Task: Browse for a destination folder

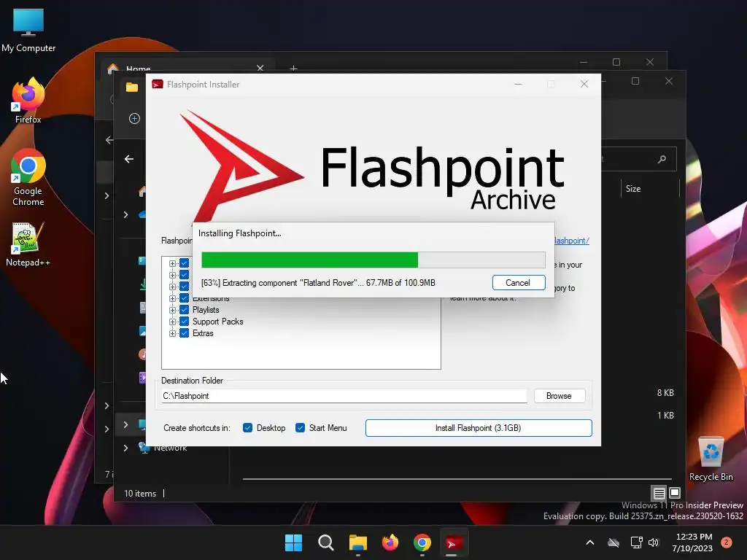Action: 560,396
